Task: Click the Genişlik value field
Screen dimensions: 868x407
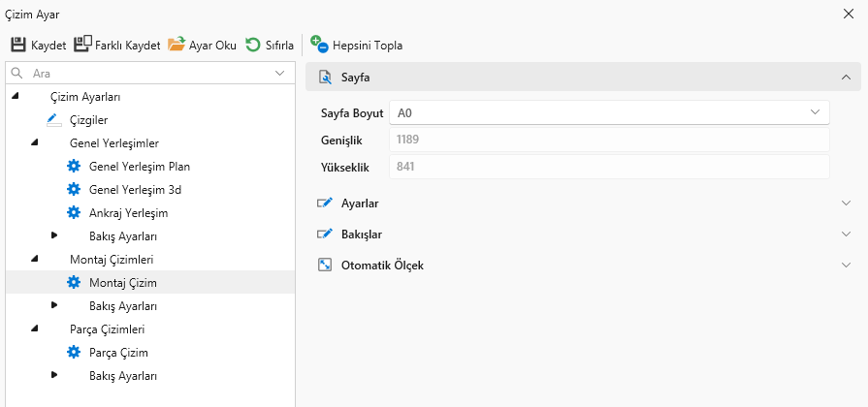Action: pyautogui.click(x=609, y=140)
